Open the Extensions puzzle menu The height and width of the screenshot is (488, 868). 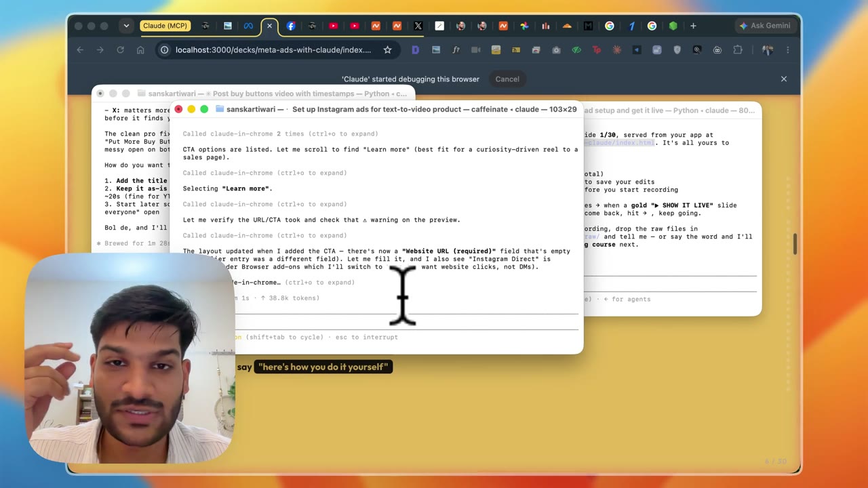click(738, 49)
